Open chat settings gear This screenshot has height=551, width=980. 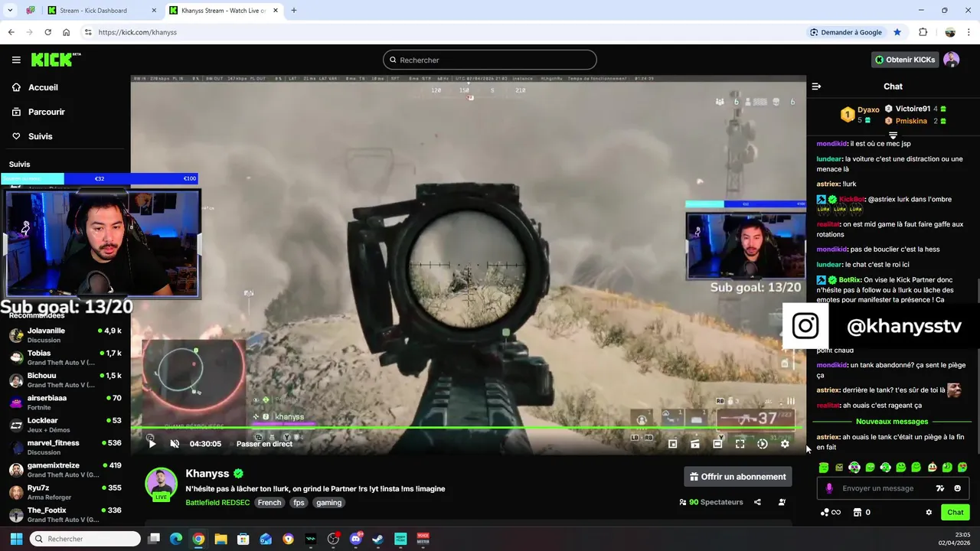pos(929,513)
